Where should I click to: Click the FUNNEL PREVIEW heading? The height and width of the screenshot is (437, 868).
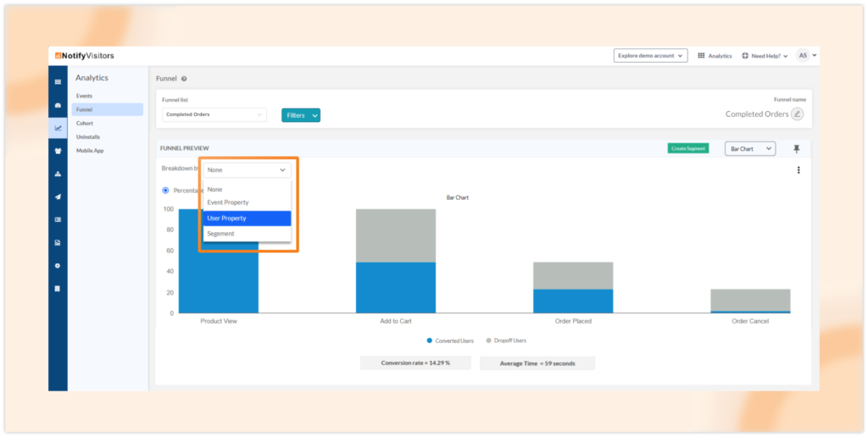[x=184, y=148]
